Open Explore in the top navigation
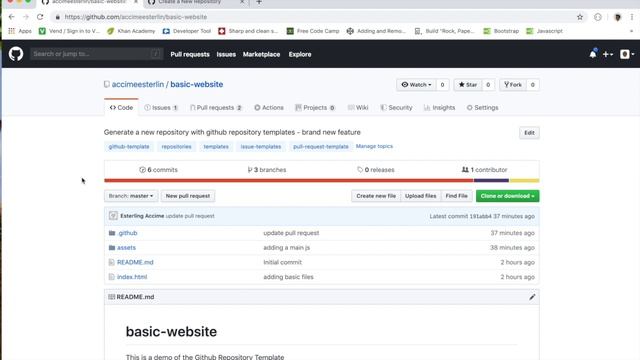 [300, 54]
